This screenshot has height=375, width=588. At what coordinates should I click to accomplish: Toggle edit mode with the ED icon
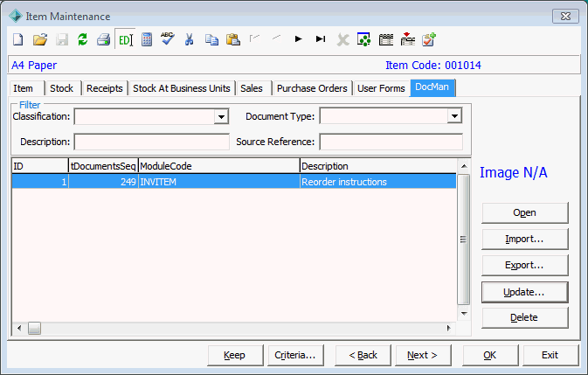pyautogui.click(x=125, y=39)
